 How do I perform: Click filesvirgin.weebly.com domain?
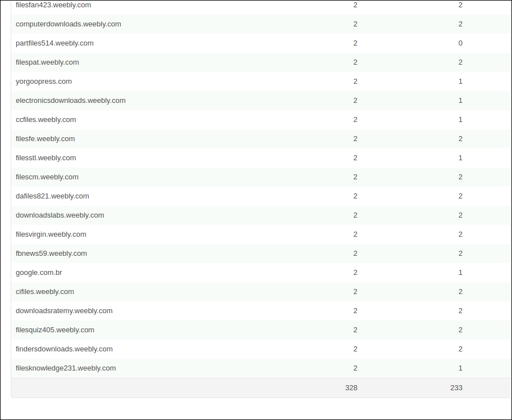pyautogui.click(x=51, y=234)
